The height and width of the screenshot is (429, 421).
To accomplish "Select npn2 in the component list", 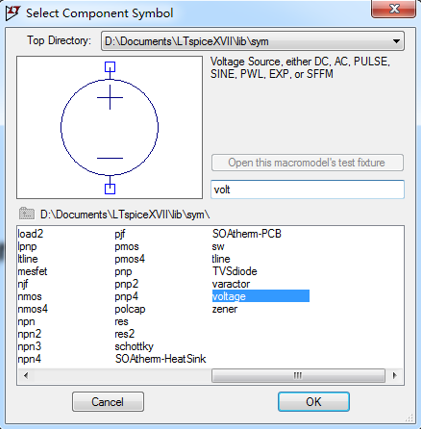I will (29, 334).
